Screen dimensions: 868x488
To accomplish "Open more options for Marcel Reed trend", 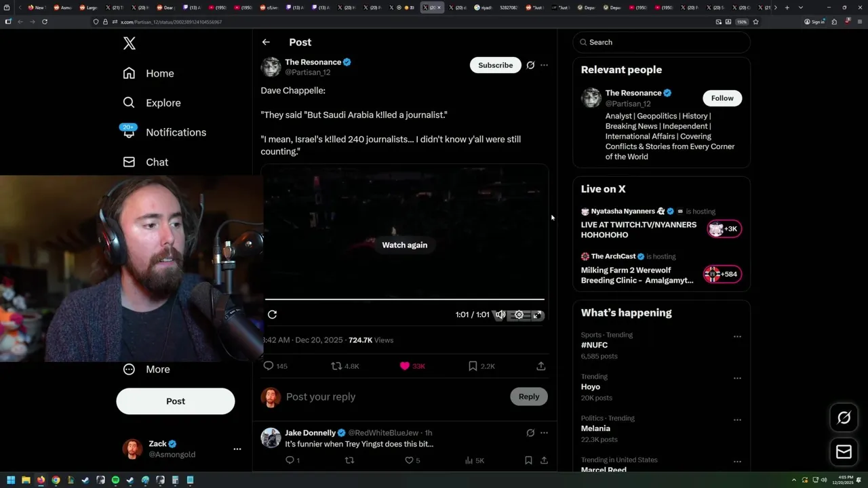I will coord(737,462).
